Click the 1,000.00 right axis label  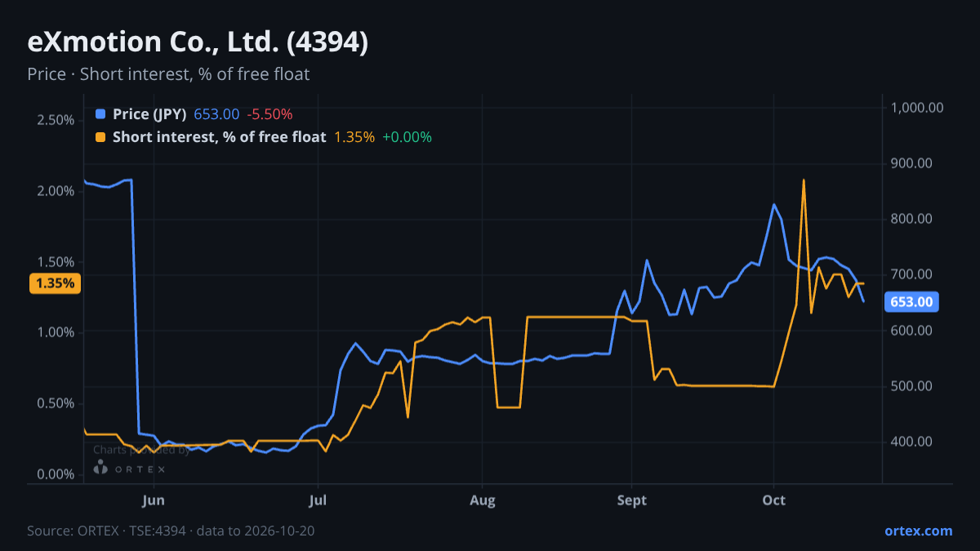click(x=918, y=108)
